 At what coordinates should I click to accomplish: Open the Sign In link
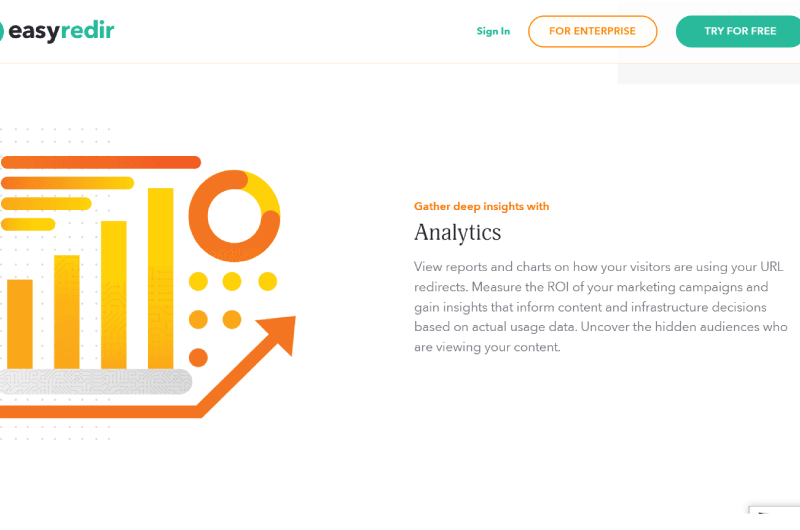pos(493,31)
